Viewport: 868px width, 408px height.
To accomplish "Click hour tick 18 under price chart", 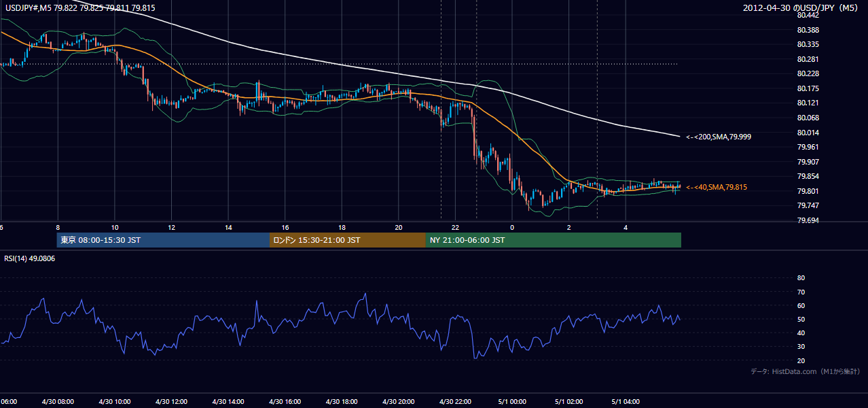I will pyautogui.click(x=342, y=228).
